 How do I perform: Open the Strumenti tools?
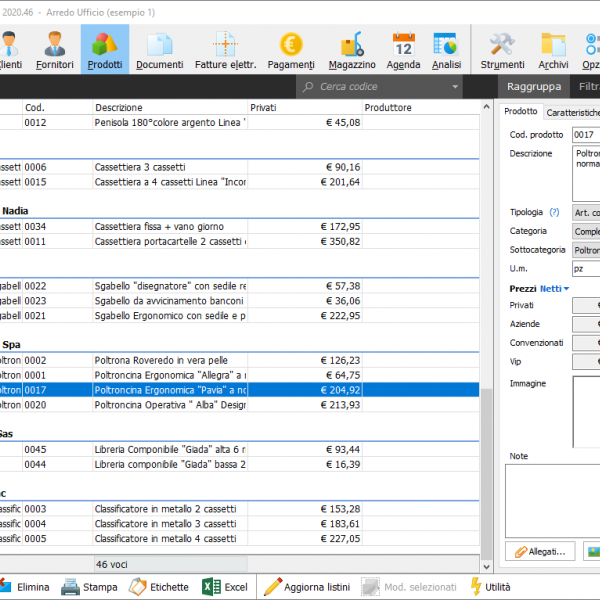coord(502,50)
